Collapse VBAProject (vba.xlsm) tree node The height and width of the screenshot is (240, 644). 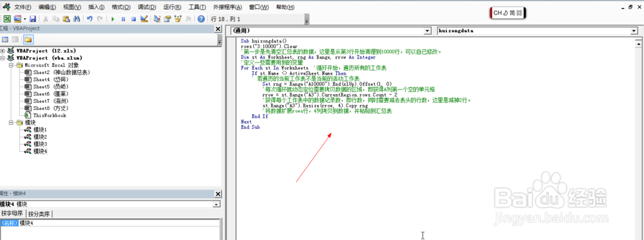pyautogui.click(x=3, y=58)
